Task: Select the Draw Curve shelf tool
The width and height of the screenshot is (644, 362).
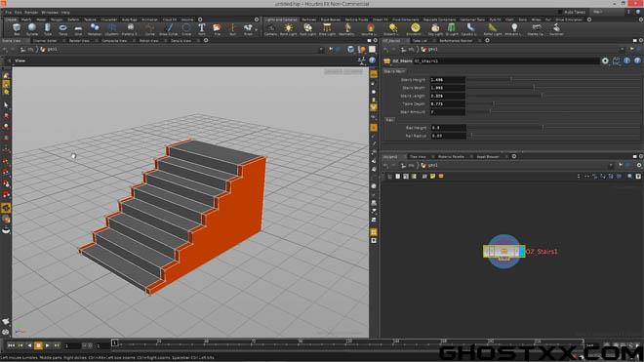Action: [169, 29]
